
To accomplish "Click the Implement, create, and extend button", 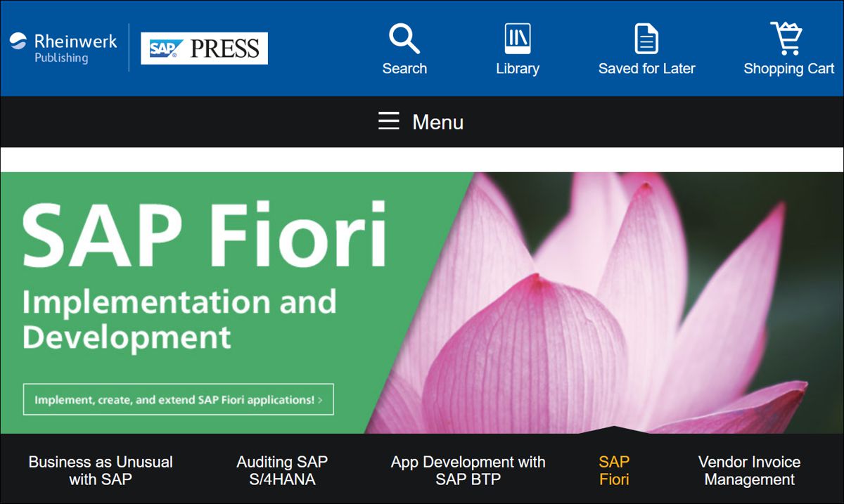I will 178,399.
